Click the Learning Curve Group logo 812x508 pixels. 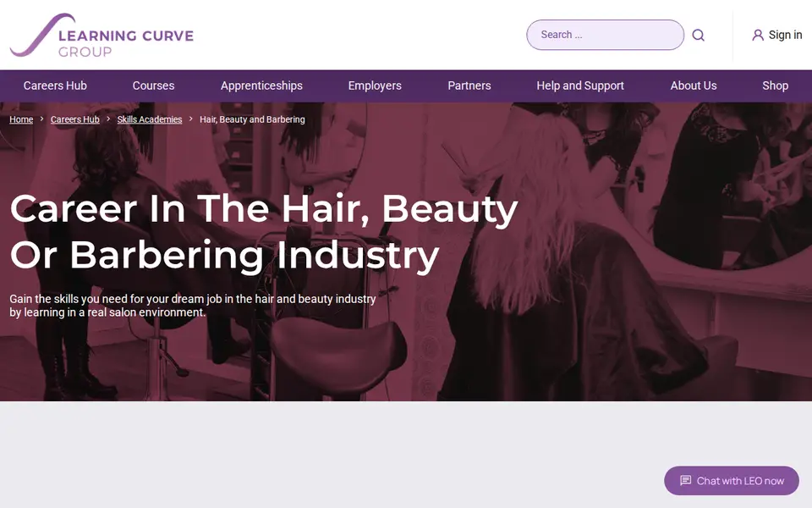[101, 35]
